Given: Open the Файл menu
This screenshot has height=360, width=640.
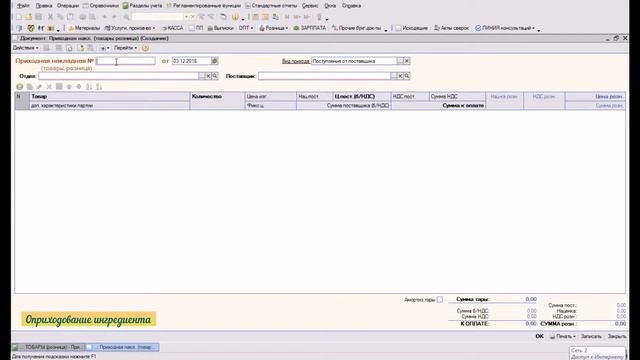Looking at the screenshot, I should tap(23, 6).
